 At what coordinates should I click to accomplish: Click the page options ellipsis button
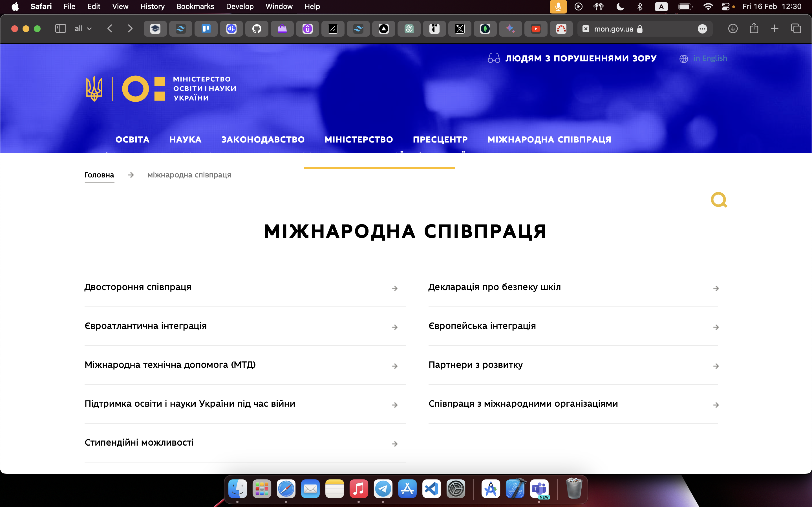(x=702, y=29)
